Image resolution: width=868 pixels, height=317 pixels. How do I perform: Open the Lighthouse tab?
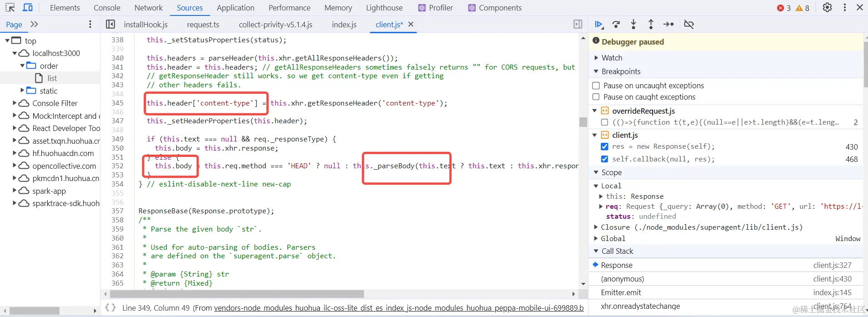(x=384, y=8)
